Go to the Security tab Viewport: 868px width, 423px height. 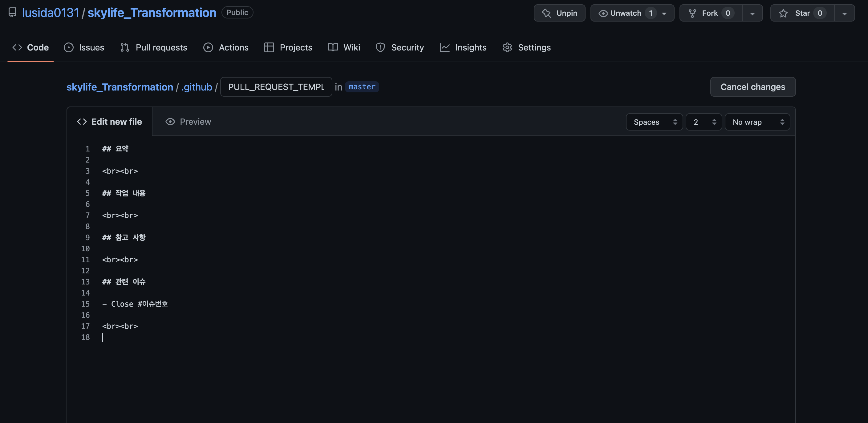[x=400, y=47]
